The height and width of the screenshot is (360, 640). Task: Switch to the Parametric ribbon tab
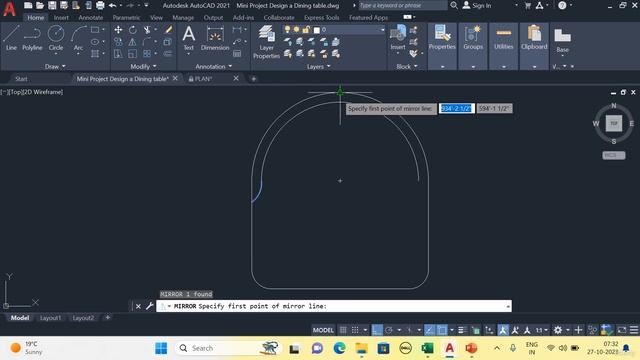click(126, 18)
